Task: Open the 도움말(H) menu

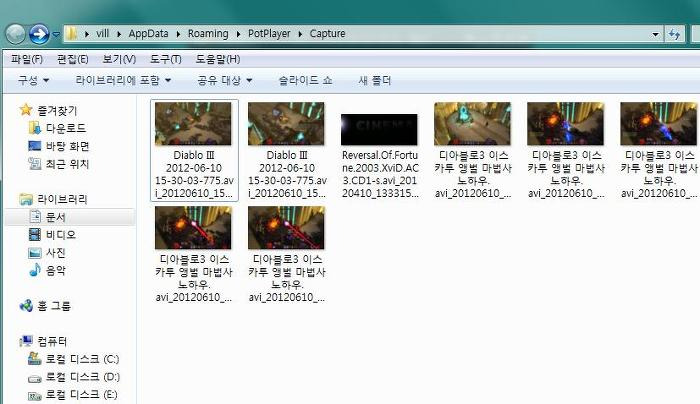Action: 218,59
